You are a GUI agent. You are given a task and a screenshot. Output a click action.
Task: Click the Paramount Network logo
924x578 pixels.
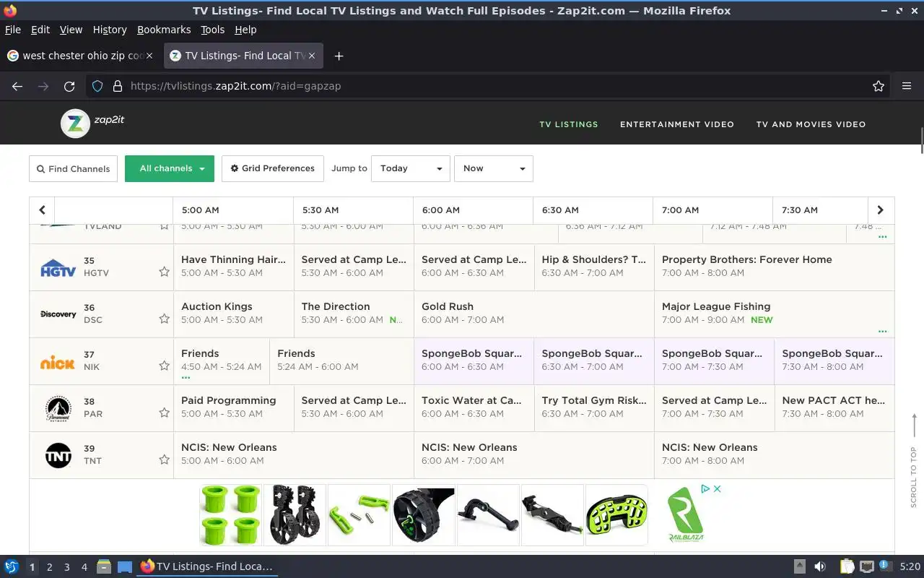coord(58,409)
